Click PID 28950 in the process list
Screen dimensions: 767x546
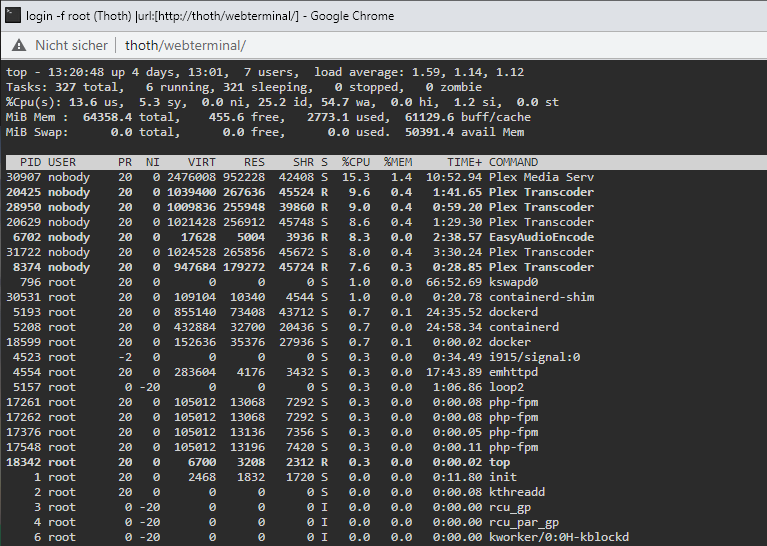point(23,207)
